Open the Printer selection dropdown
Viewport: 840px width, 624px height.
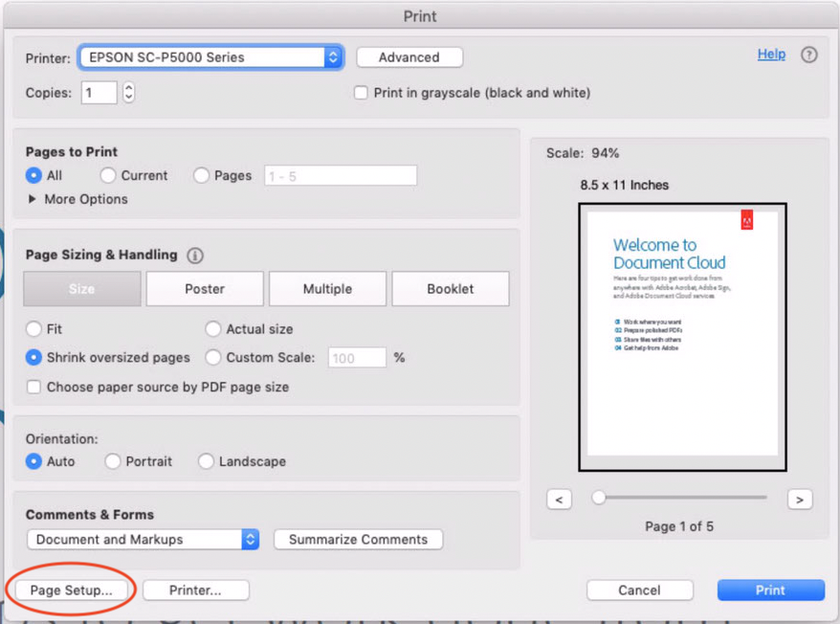point(210,57)
